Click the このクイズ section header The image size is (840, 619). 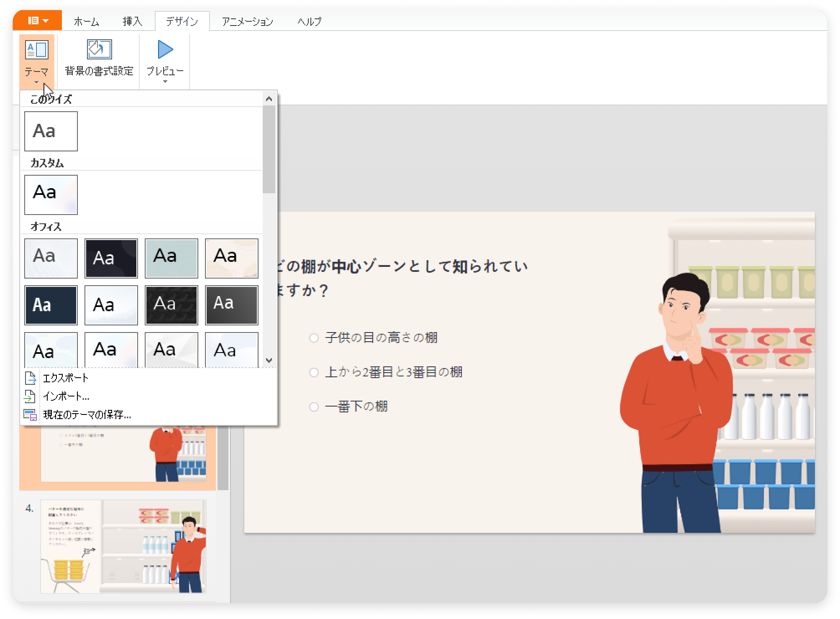[51, 100]
